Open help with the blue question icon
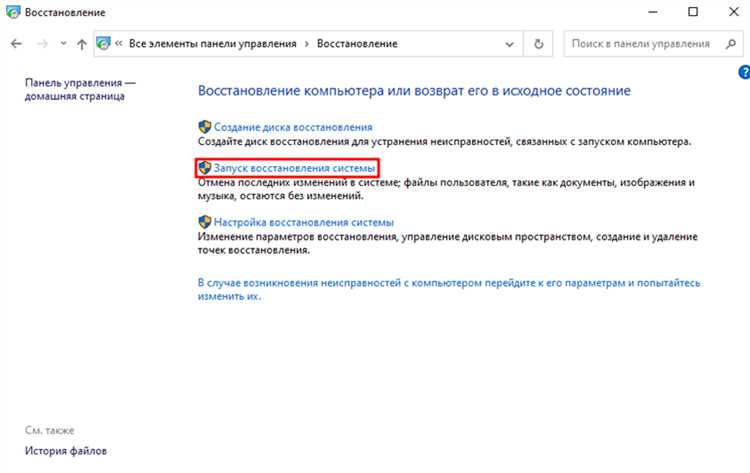The height and width of the screenshot is (473, 750). click(744, 72)
